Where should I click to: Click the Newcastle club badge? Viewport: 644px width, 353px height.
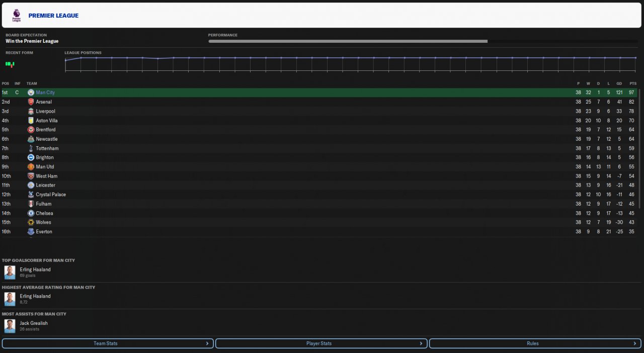pyautogui.click(x=31, y=139)
